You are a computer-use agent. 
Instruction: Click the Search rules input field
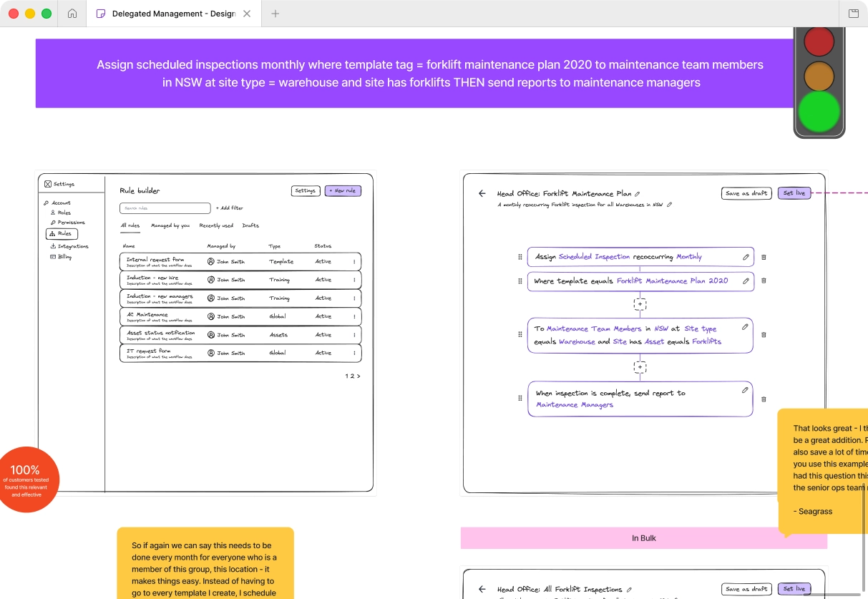pos(165,208)
